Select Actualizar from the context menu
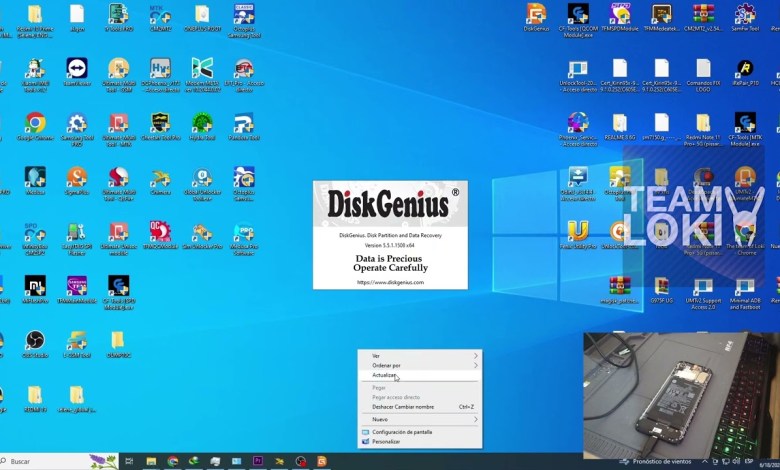780x470 pixels. point(385,375)
